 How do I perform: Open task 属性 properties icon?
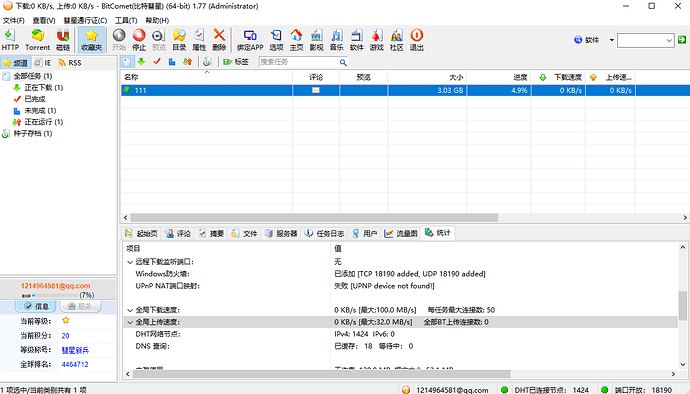click(x=199, y=40)
